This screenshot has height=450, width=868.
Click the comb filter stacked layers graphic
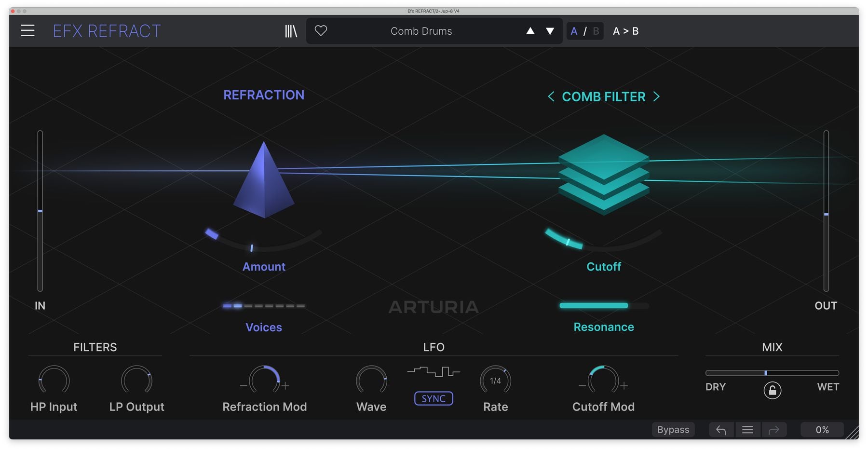click(604, 175)
